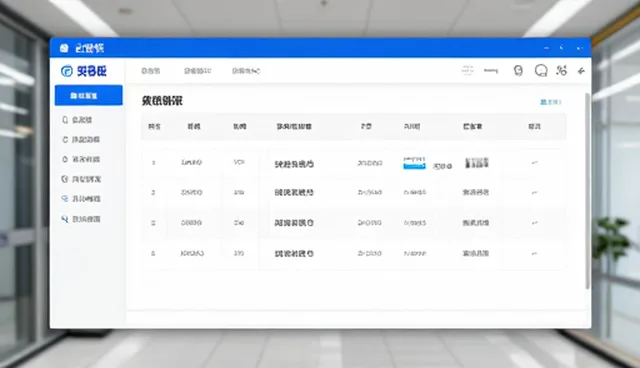Viewport: 640px width, 368px height.
Task: Switch to the third top navigation tab
Action: (246, 71)
